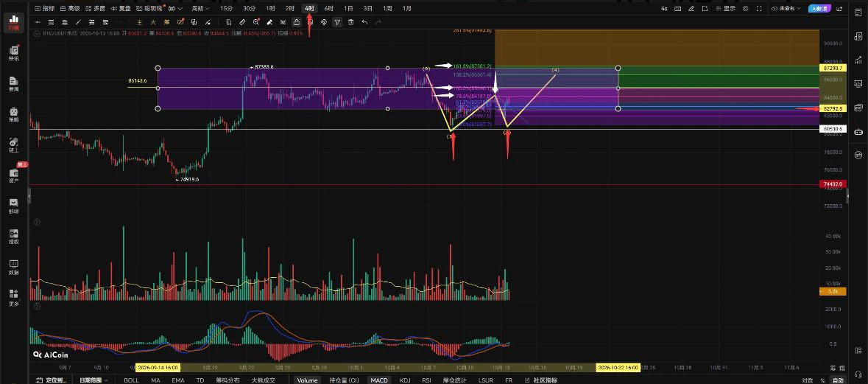Switch to the 2时 timeframe
Image resolution: width=868 pixels, height=384 pixels.
point(289,8)
